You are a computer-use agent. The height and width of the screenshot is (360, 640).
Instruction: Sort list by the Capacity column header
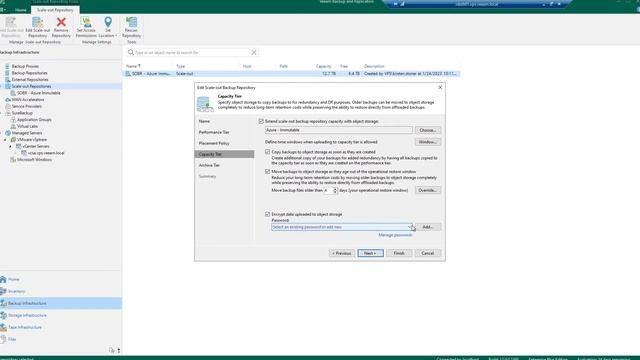pos(323,66)
